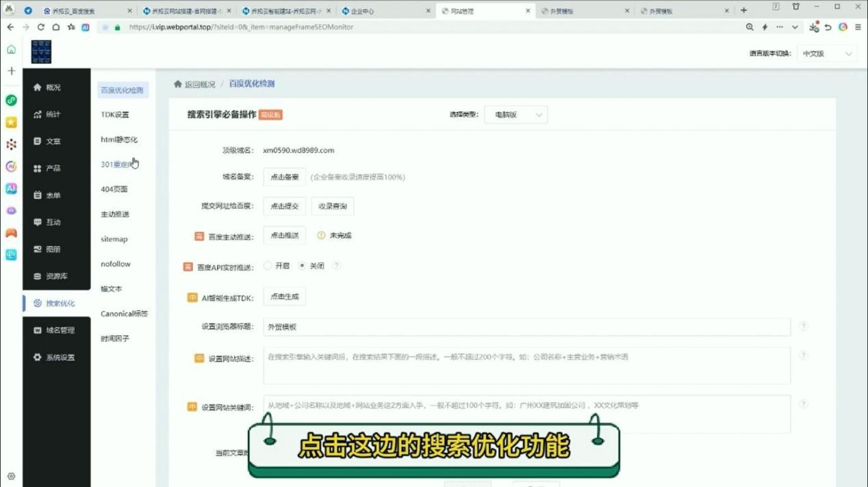The width and height of the screenshot is (868, 487).
Task: Select 关闭 radio for 百度API实时推送
Action: (302, 265)
